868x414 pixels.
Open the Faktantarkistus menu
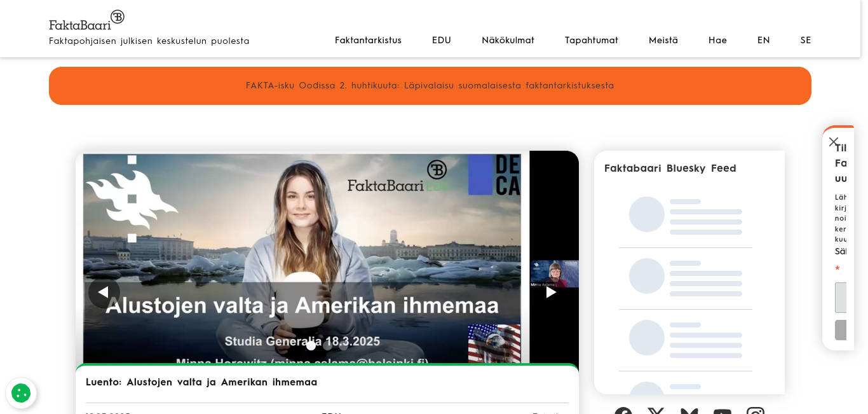point(368,40)
